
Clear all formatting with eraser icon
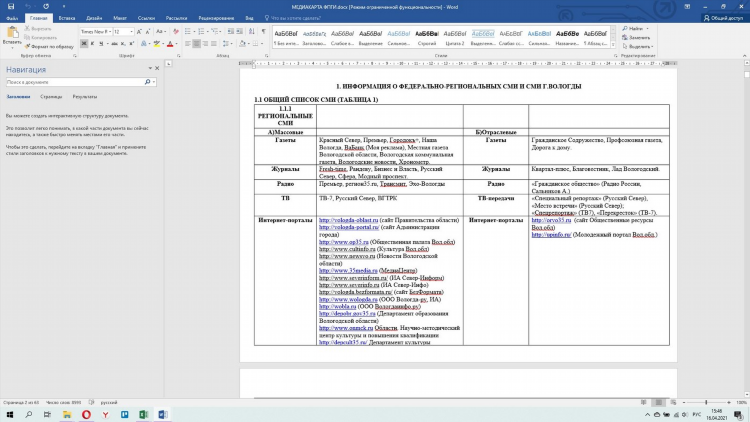[x=176, y=32]
